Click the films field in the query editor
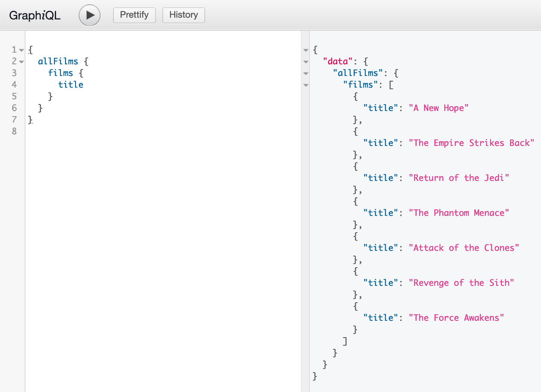541x392 pixels. click(x=61, y=73)
